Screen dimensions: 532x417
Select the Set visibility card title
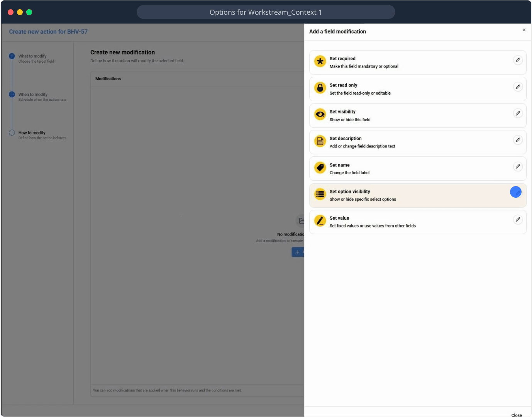point(342,112)
